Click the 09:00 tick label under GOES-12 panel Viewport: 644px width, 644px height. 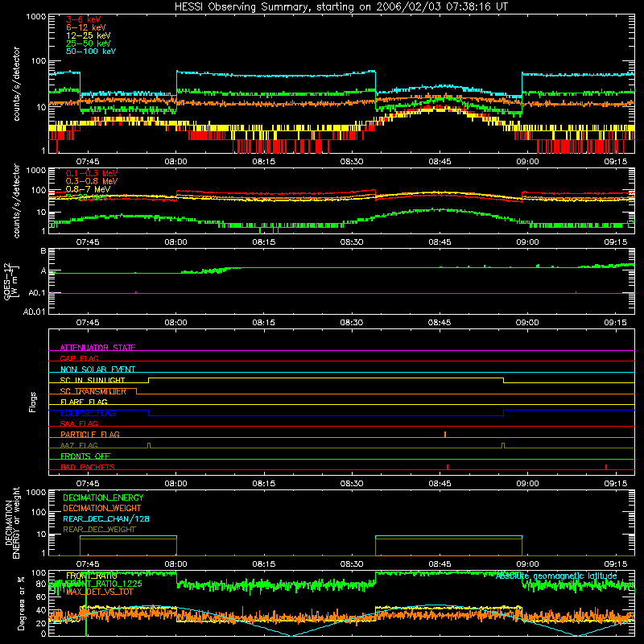tap(527, 323)
